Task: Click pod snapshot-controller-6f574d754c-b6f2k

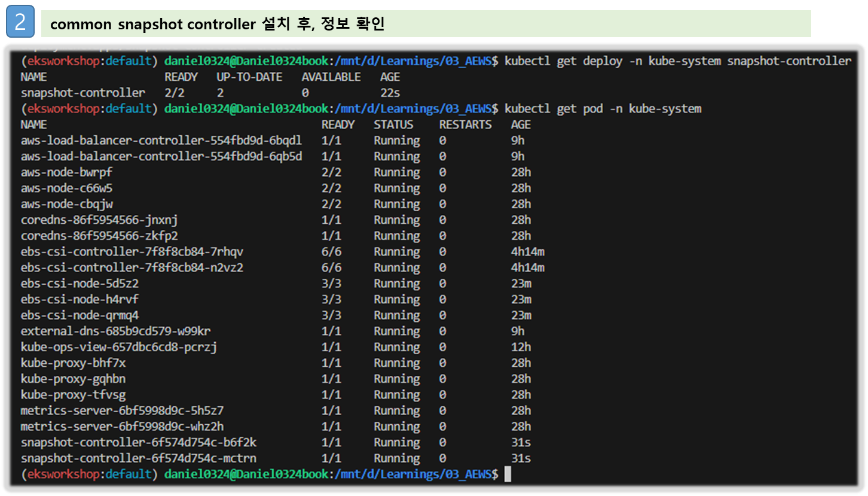Action: [139, 442]
